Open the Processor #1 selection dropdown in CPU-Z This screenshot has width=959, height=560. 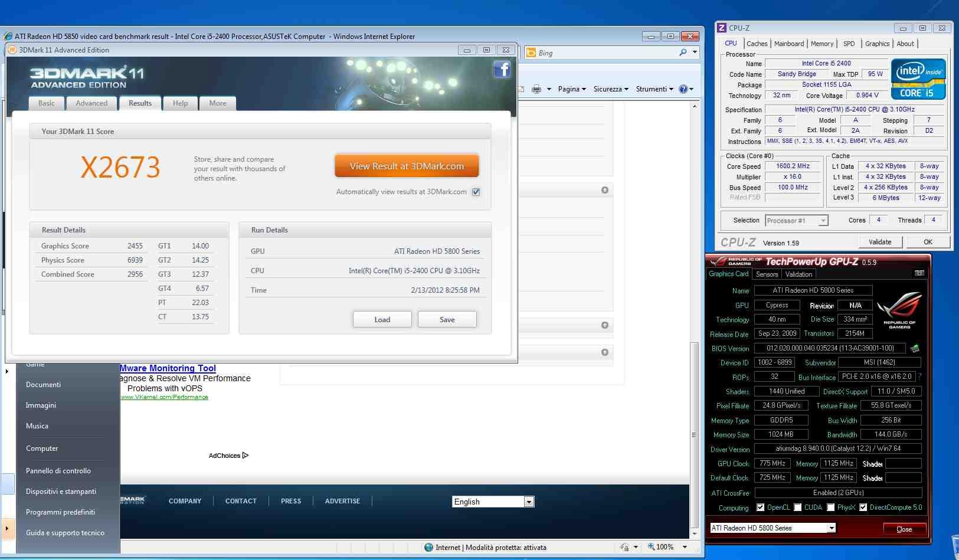[x=823, y=221]
